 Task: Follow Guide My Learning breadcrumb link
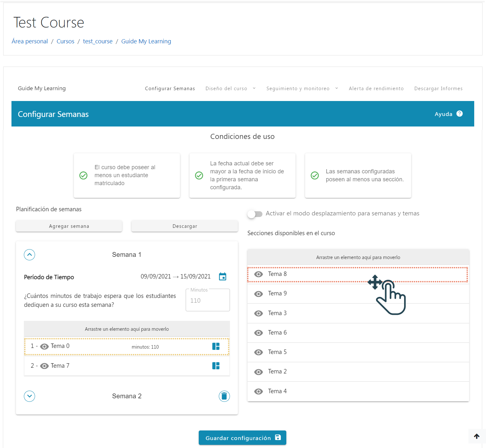(146, 41)
